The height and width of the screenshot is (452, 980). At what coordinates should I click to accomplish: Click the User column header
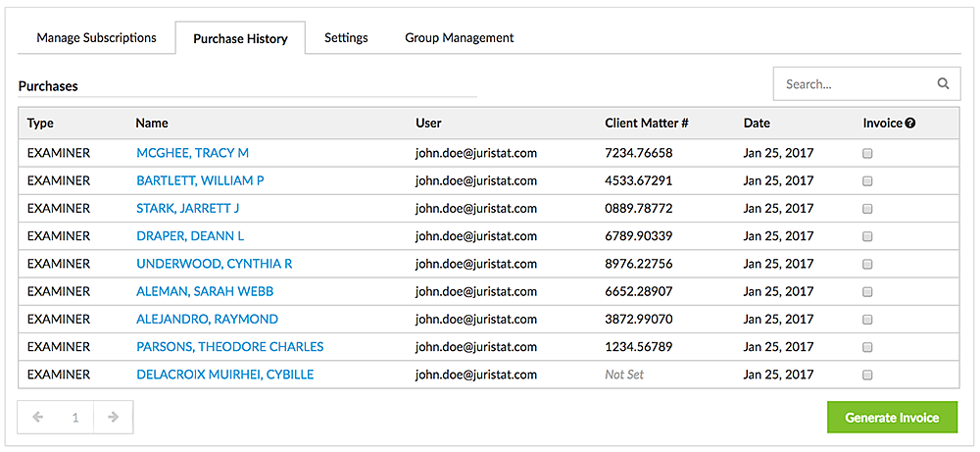(428, 124)
